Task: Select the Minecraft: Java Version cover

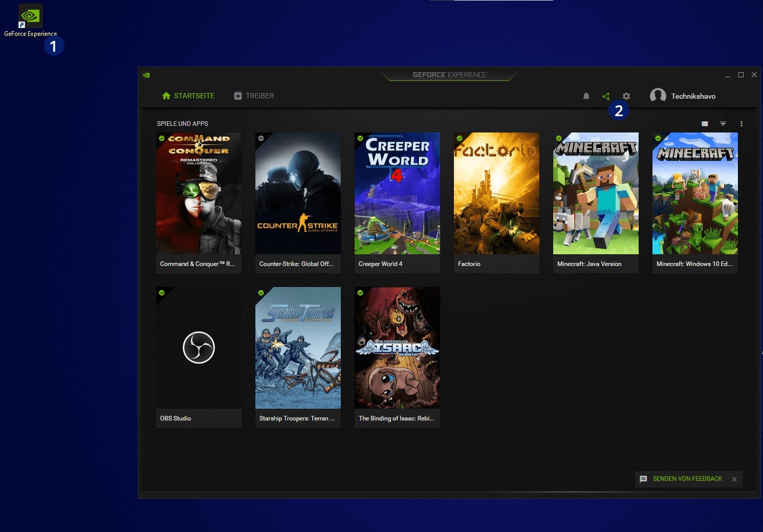Action: click(x=596, y=193)
